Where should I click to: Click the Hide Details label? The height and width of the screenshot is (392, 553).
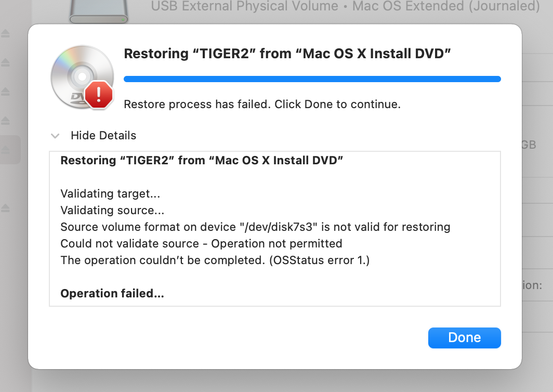(103, 136)
